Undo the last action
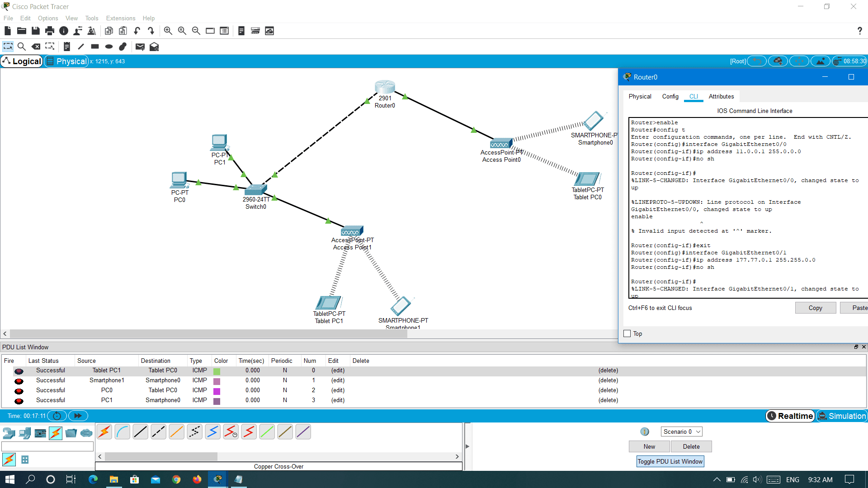Image resolution: width=868 pixels, height=488 pixels. [137, 31]
